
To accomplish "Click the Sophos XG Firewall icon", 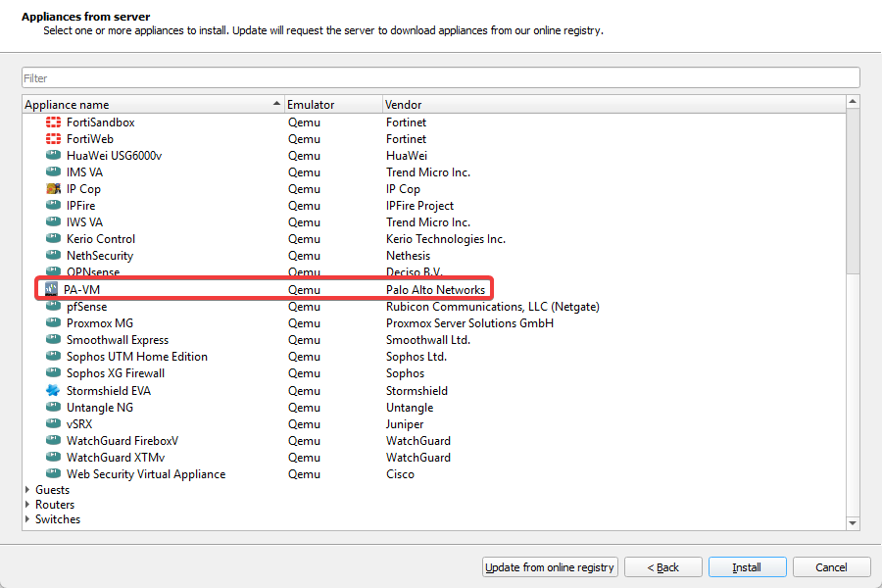I will (x=54, y=373).
